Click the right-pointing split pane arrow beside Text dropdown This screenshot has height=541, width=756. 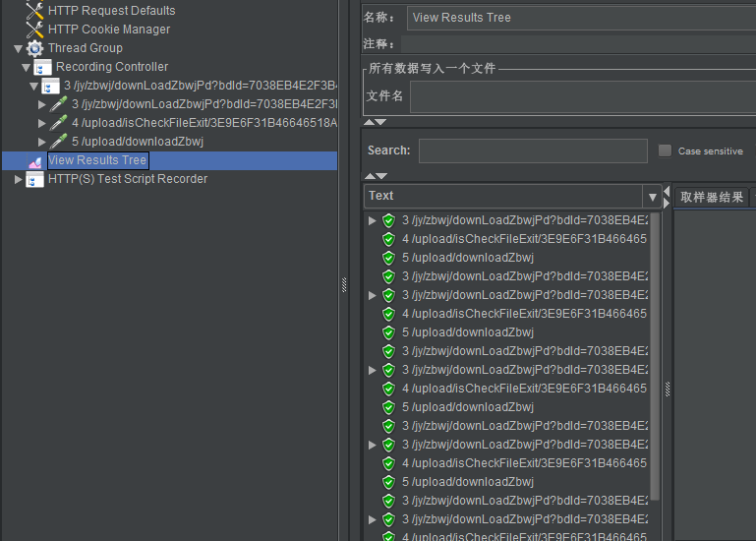tap(667, 204)
